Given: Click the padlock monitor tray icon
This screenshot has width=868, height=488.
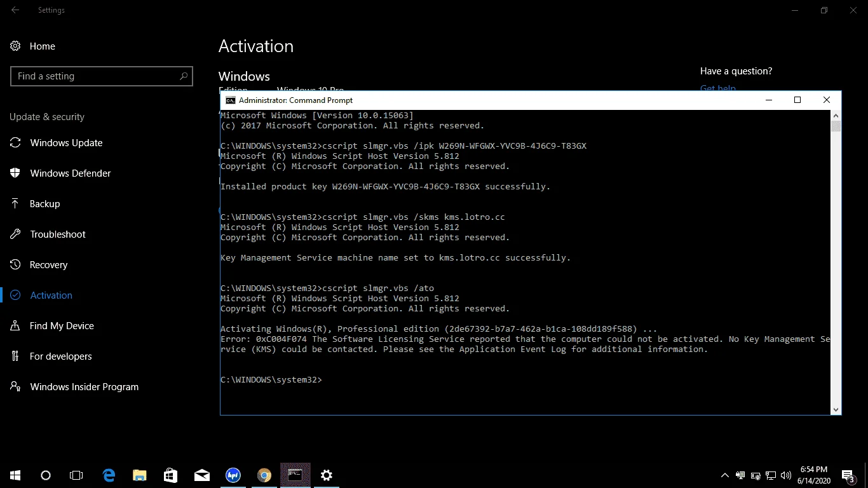Looking at the screenshot, I should (x=740, y=475).
